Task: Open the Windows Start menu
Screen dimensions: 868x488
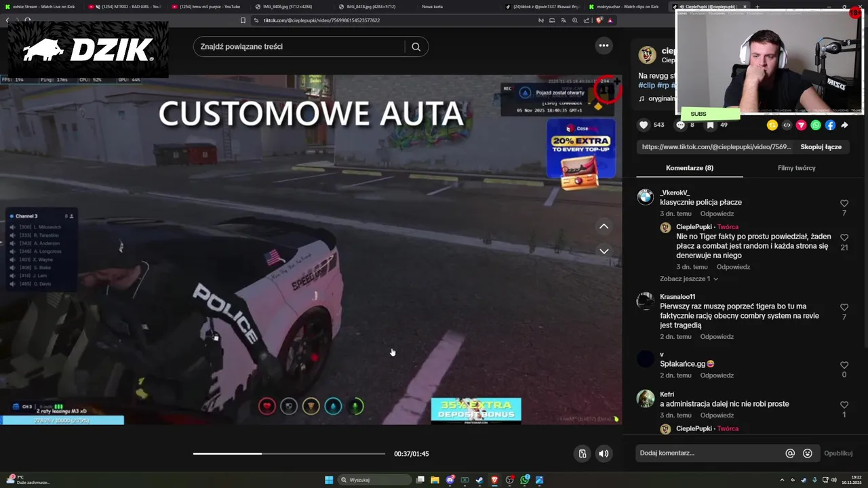Action: (329, 480)
